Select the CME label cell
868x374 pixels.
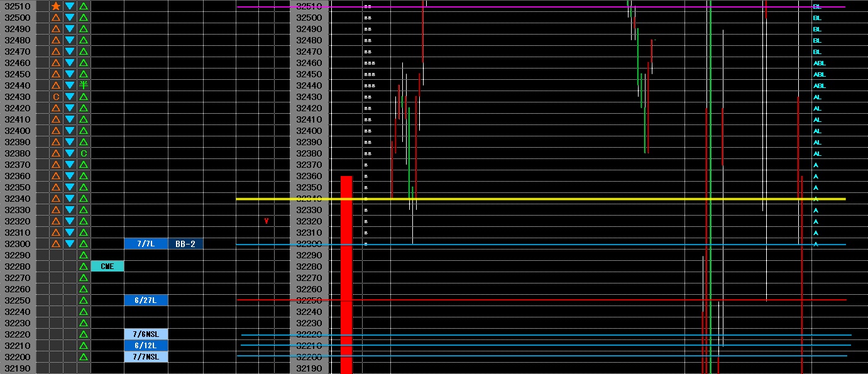click(107, 267)
